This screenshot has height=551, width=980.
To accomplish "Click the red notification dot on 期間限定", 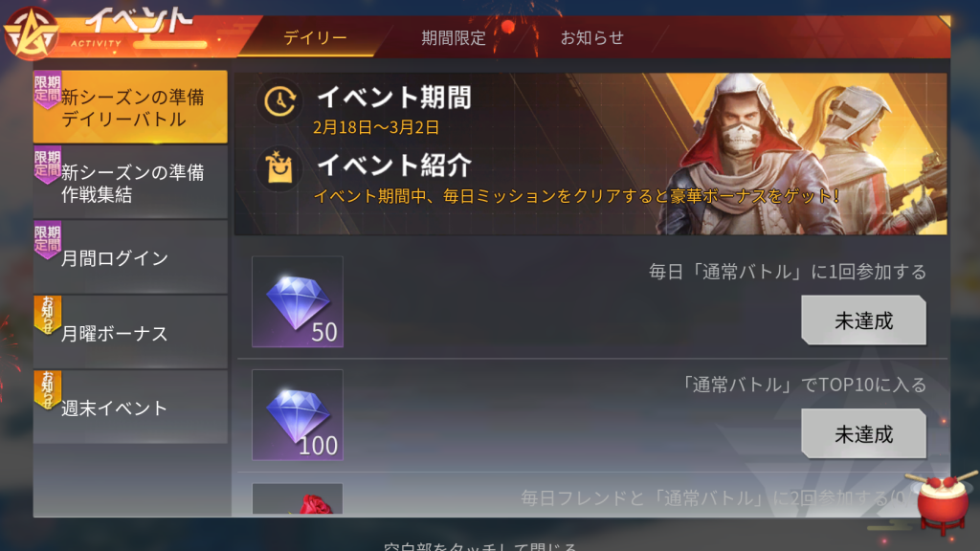I will [508, 27].
